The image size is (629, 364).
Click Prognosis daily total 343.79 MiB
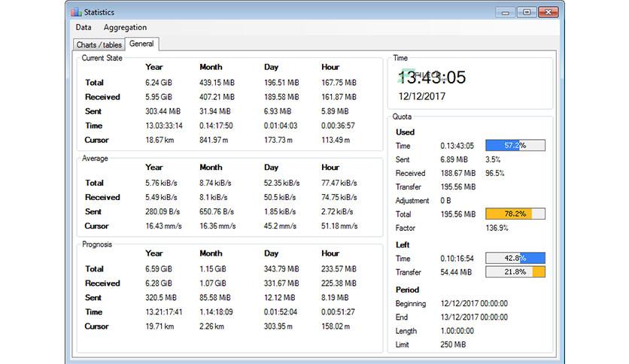pos(281,269)
